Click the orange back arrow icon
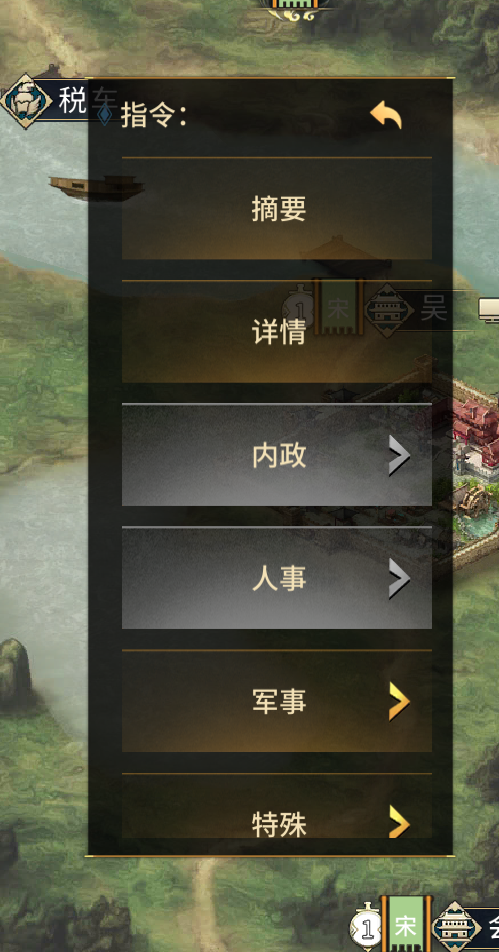Viewport: 499px width, 952px height. [x=387, y=115]
